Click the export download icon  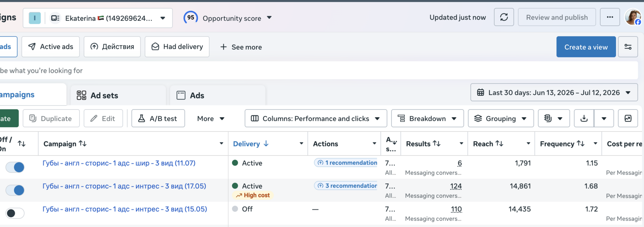584,118
